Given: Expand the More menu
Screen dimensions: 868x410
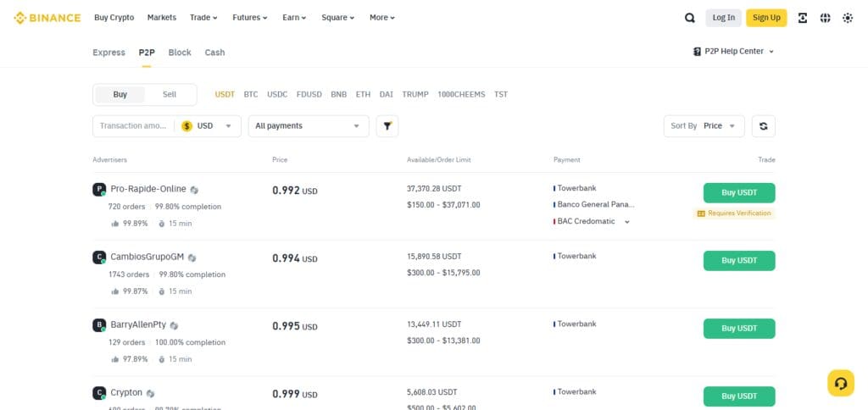Looking at the screenshot, I should 382,18.
